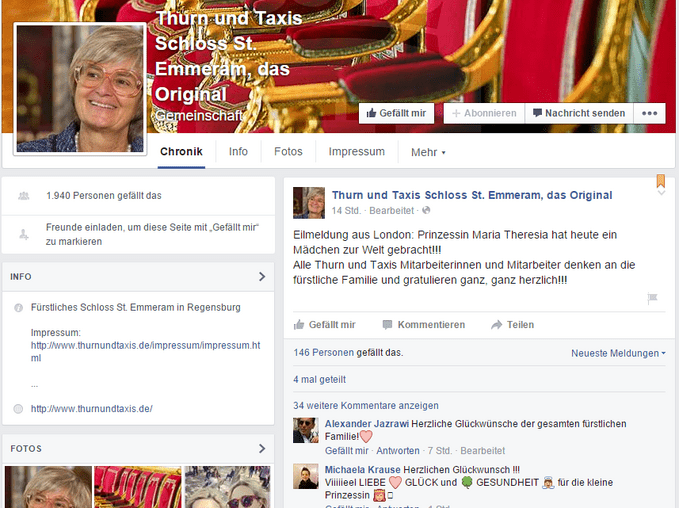Click the thumbs-up Gefällt mir under the post
Screen dimensions: 679x508
(x=324, y=325)
